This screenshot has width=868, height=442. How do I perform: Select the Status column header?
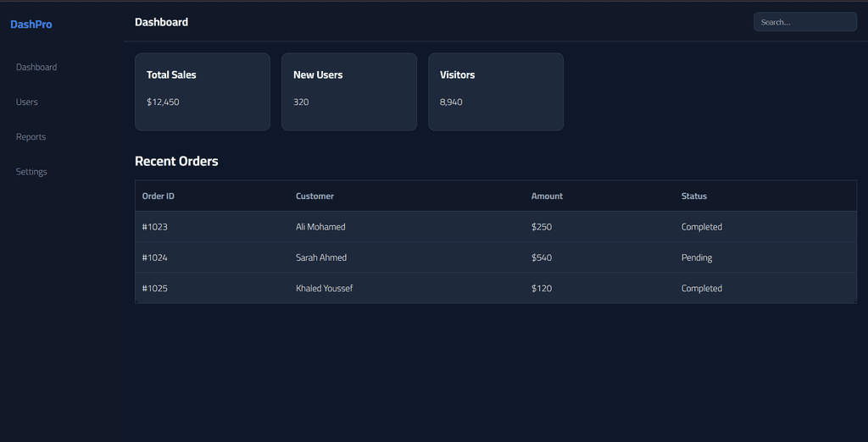tap(693, 196)
